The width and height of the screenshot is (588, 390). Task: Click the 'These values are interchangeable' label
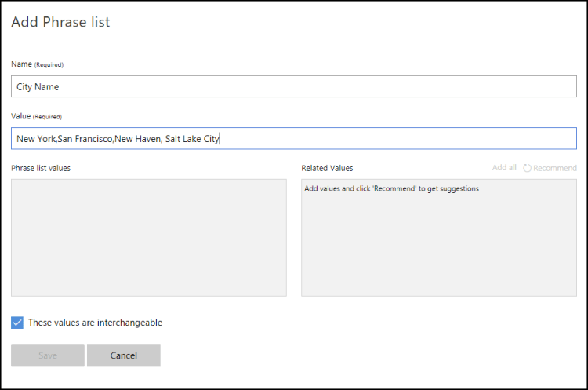[95, 323]
